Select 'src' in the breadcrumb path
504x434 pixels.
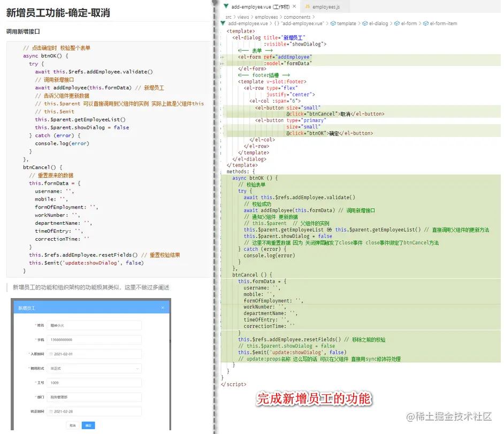[228, 17]
